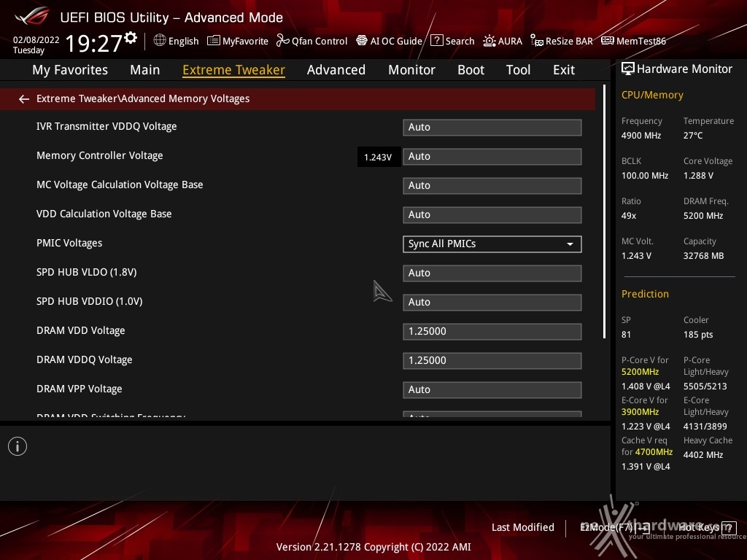Click the Extreme Tweaker\Advanced Memory Voltages breadcrumb

click(x=143, y=98)
